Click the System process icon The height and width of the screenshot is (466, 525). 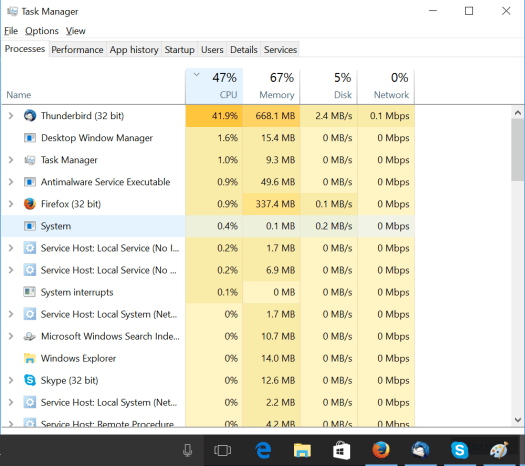tap(30, 226)
